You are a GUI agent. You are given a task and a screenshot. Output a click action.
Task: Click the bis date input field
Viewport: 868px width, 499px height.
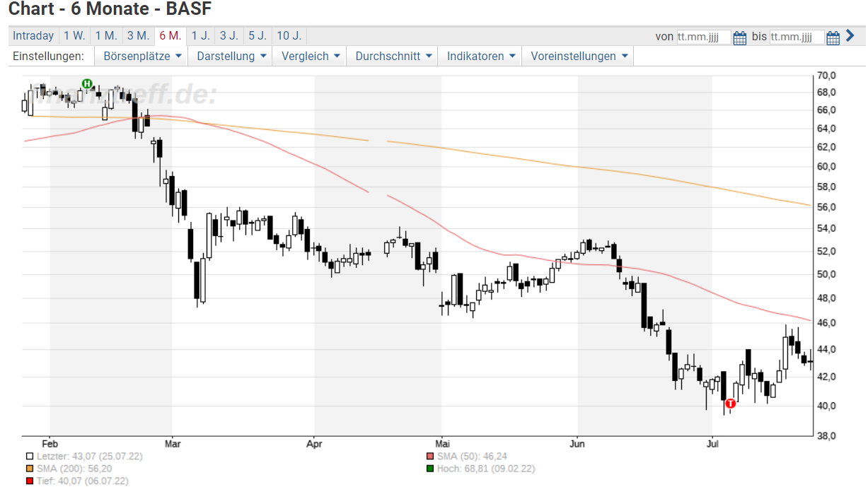[797, 37]
